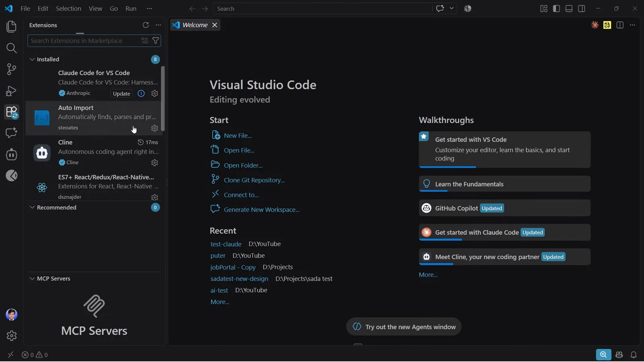Open the Copilot chat icon in title bar
This screenshot has height=362, width=644.
[440, 8]
